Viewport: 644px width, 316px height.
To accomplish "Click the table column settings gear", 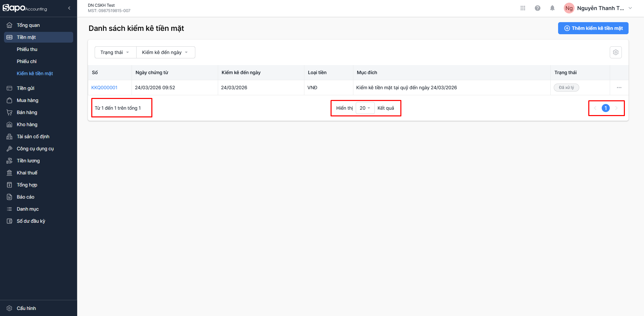I will [615, 52].
